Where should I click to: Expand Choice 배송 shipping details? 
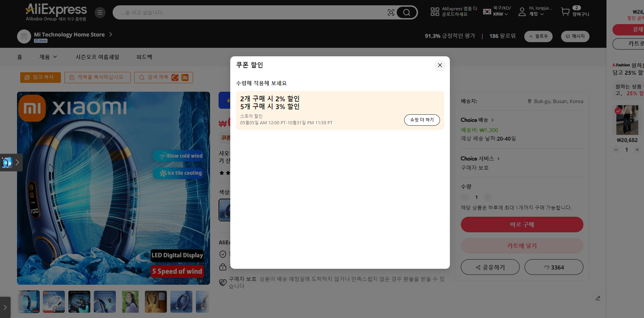click(477, 120)
